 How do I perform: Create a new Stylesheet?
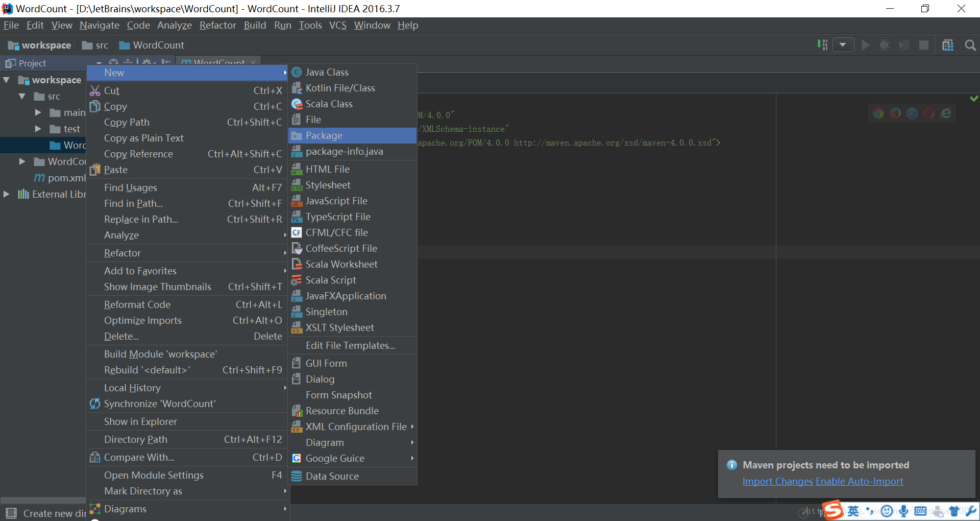pos(353,185)
